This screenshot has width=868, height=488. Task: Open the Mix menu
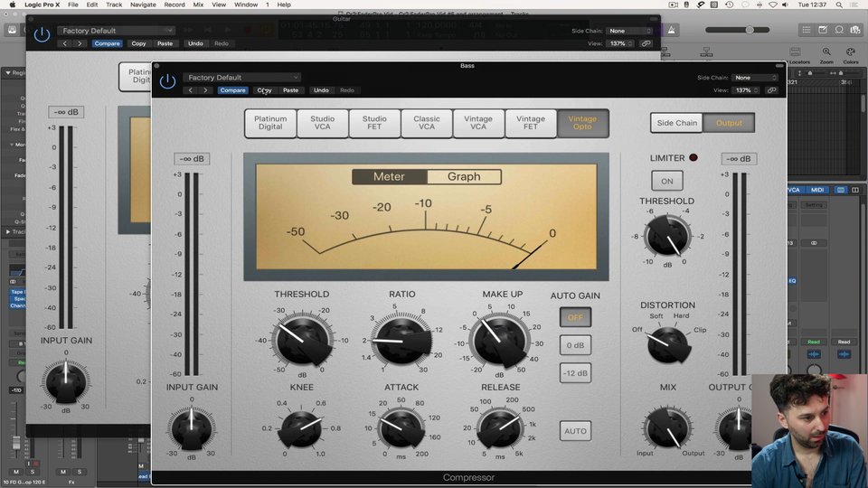(198, 5)
